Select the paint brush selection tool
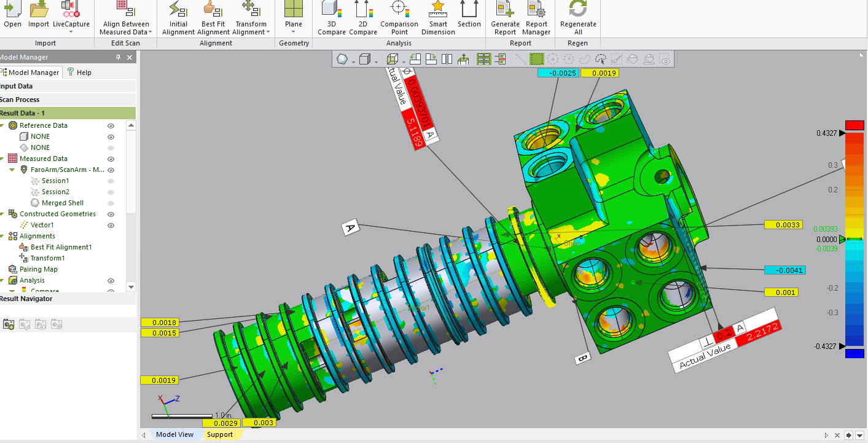This screenshot has width=868, height=443. coord(617,59)
